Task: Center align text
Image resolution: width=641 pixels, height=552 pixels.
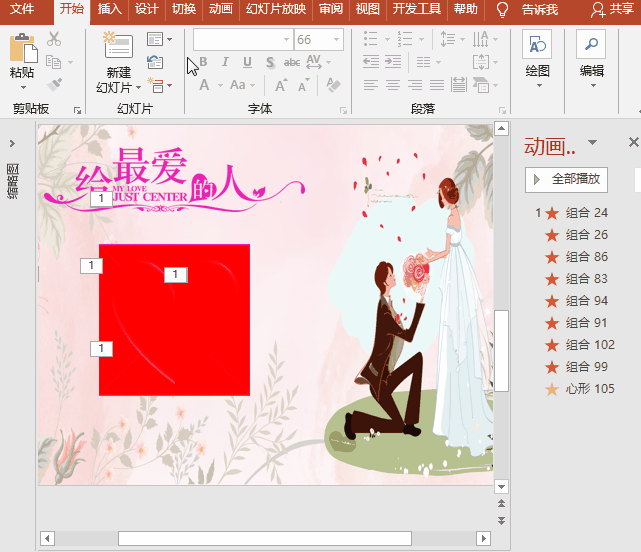Action: coord(393,85)
